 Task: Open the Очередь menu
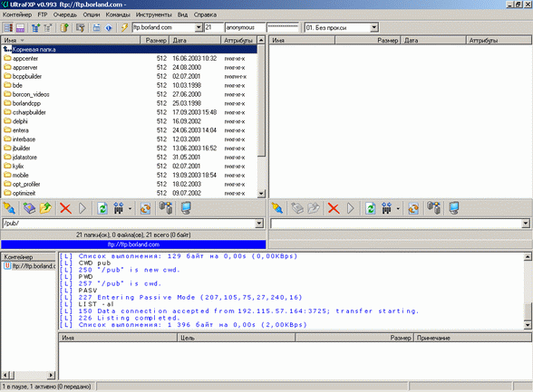[65, 14]
